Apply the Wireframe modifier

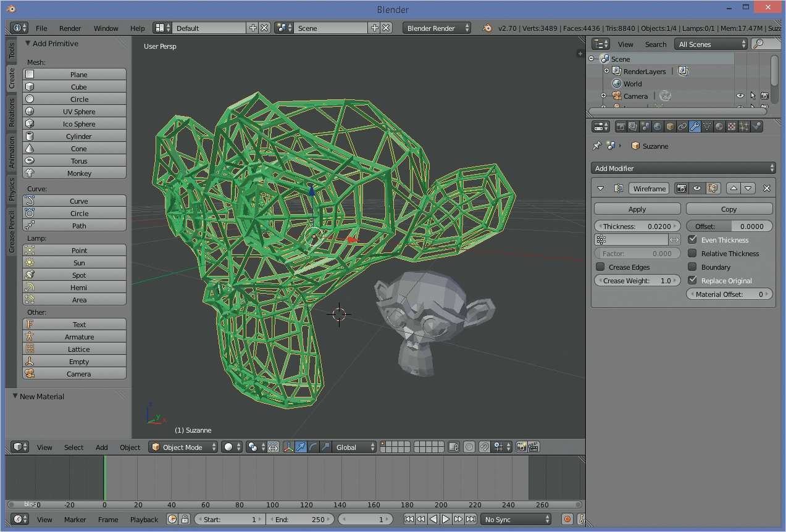pos(637,209)
